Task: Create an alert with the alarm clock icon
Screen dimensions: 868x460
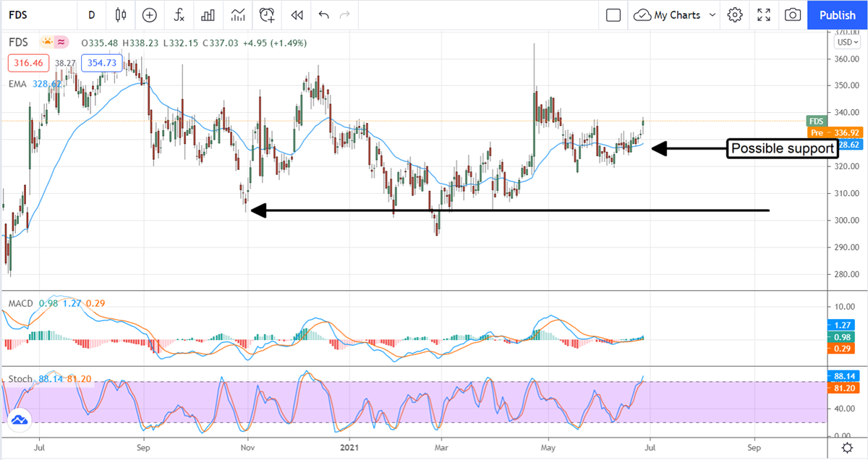Action: pos(268,14)
